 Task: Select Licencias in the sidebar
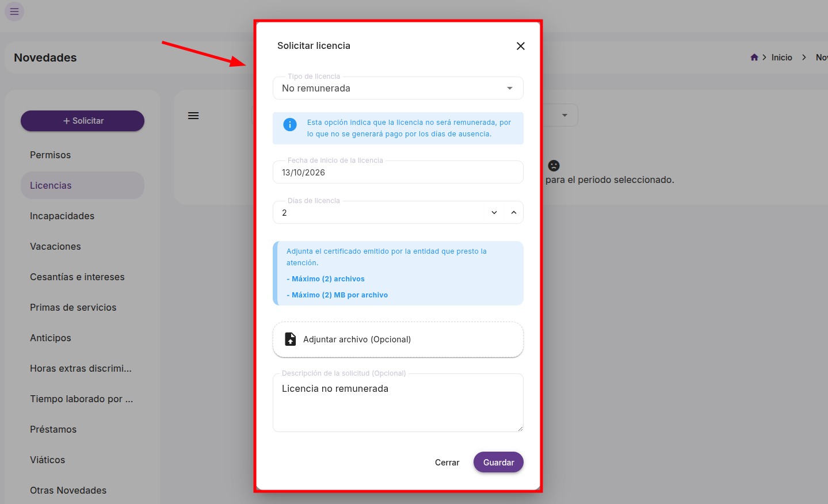(x=82, y=185)
